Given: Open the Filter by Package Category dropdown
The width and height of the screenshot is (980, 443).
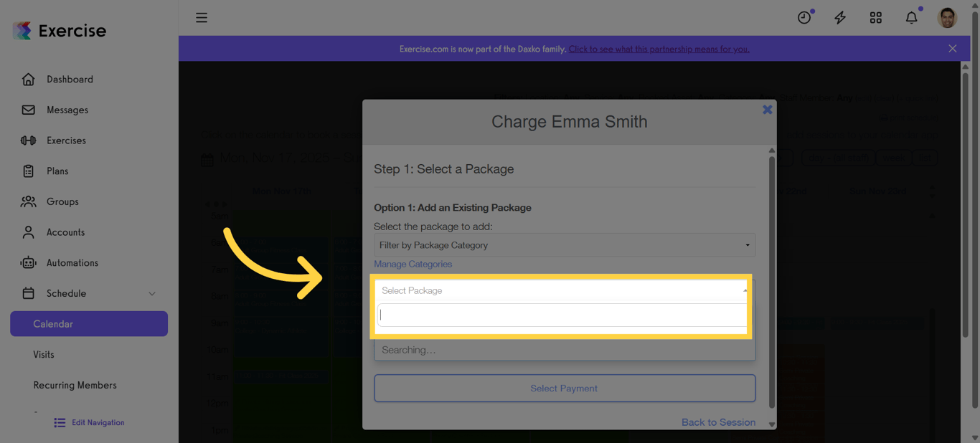Looking at the screenshot, I should 564,244.
